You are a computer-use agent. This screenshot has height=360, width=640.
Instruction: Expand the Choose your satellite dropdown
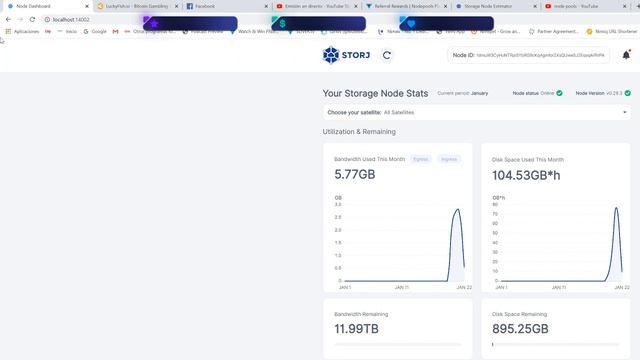coord(476,112)
